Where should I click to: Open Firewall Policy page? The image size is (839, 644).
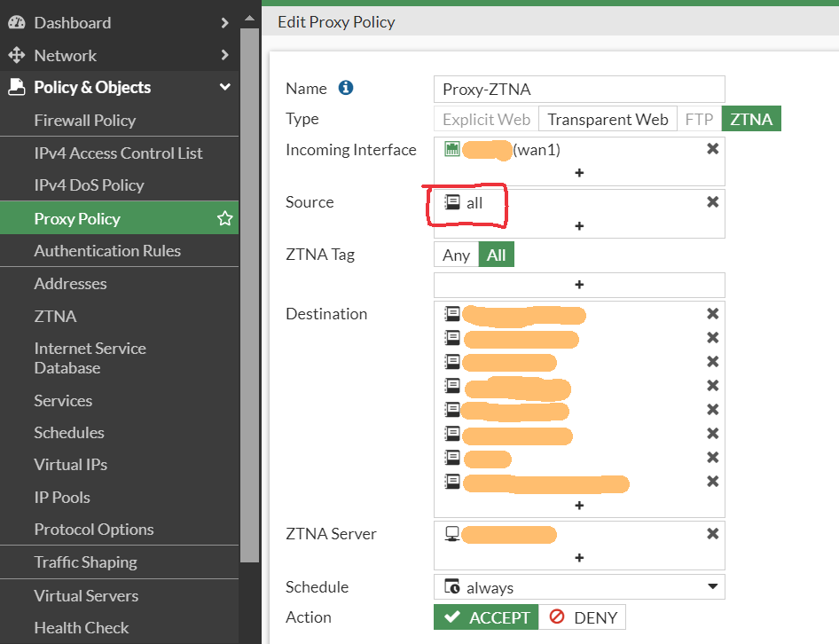85,121
